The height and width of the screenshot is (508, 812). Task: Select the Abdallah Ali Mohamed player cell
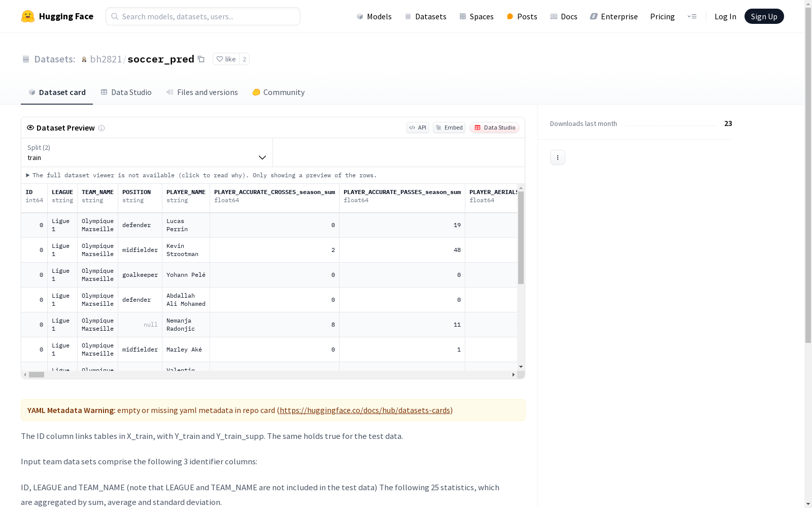pos(186,300)
